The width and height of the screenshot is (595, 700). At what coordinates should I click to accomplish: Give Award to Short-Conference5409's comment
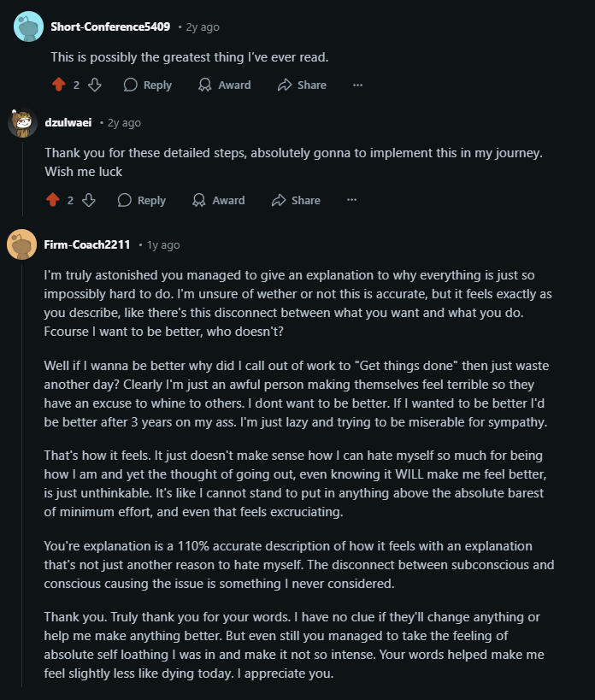click(x=225, y=85)
